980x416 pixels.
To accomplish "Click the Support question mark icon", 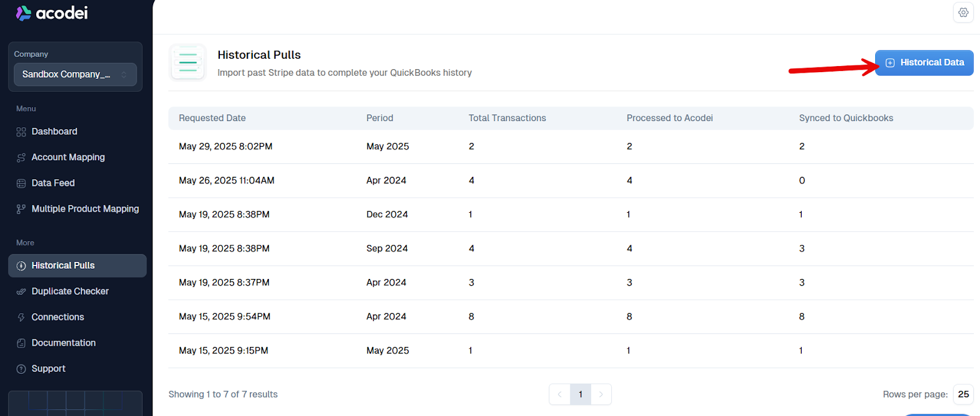I will [x=21, y=369].
